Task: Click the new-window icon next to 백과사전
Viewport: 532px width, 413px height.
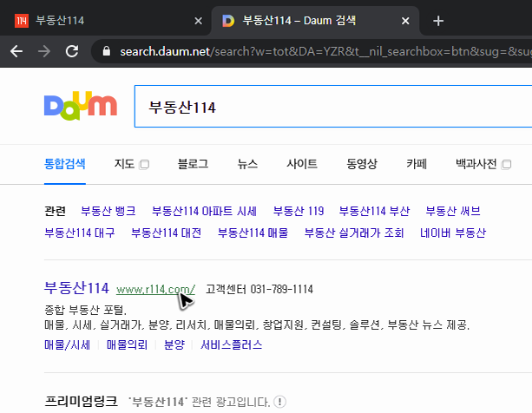Action: [506, 165]
